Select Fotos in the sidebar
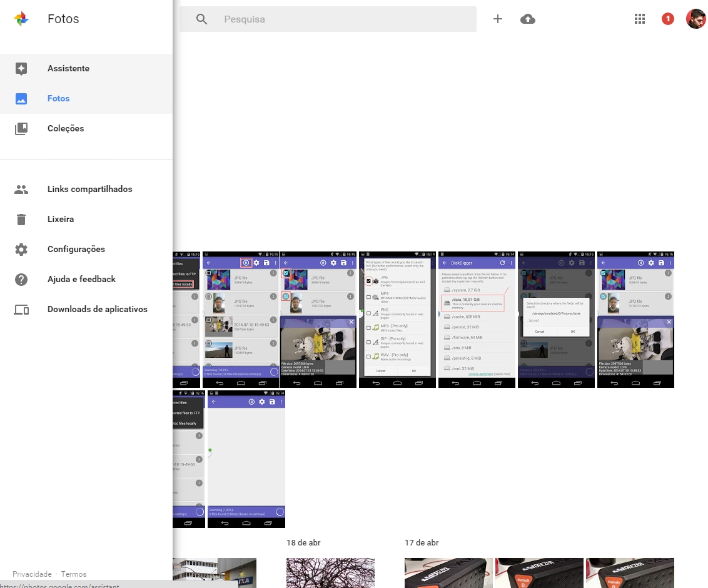The image size is (708, 588). click(x=58, y=98)
